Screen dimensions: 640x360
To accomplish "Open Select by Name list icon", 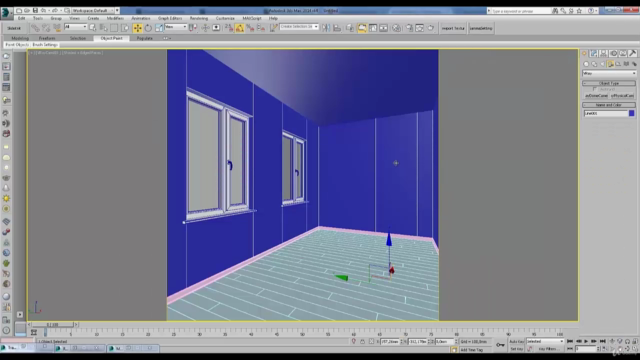I will (103, 28).
